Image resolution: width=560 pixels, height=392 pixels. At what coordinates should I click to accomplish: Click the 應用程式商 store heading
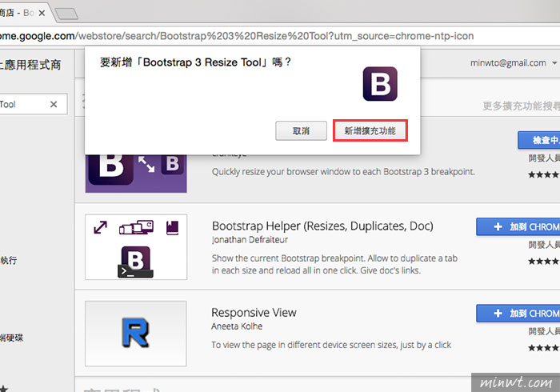(x=30, y=65)
